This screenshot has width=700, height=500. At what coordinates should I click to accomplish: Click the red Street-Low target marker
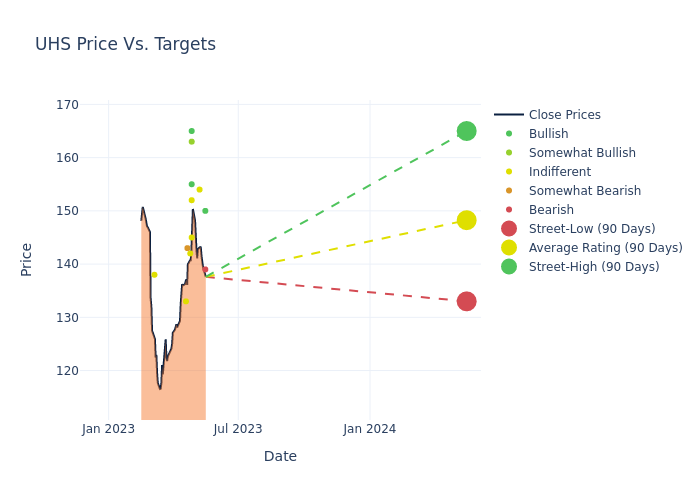point(466,301)
